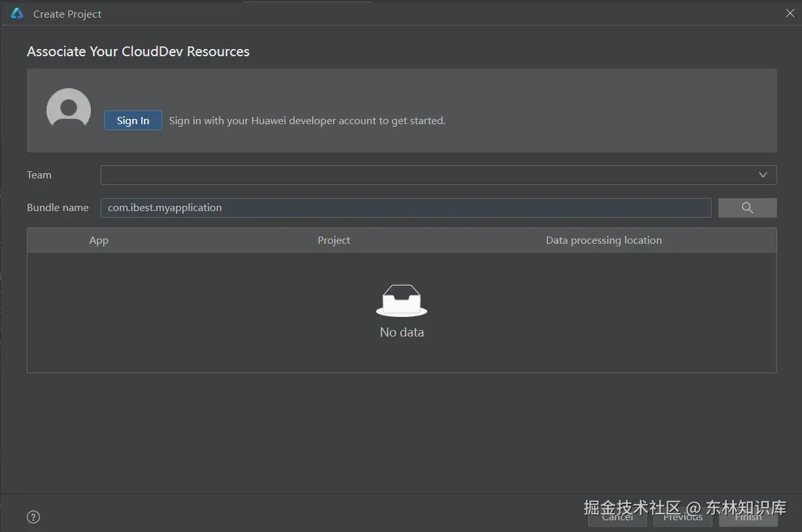Click the Previous button

[683, 517]
